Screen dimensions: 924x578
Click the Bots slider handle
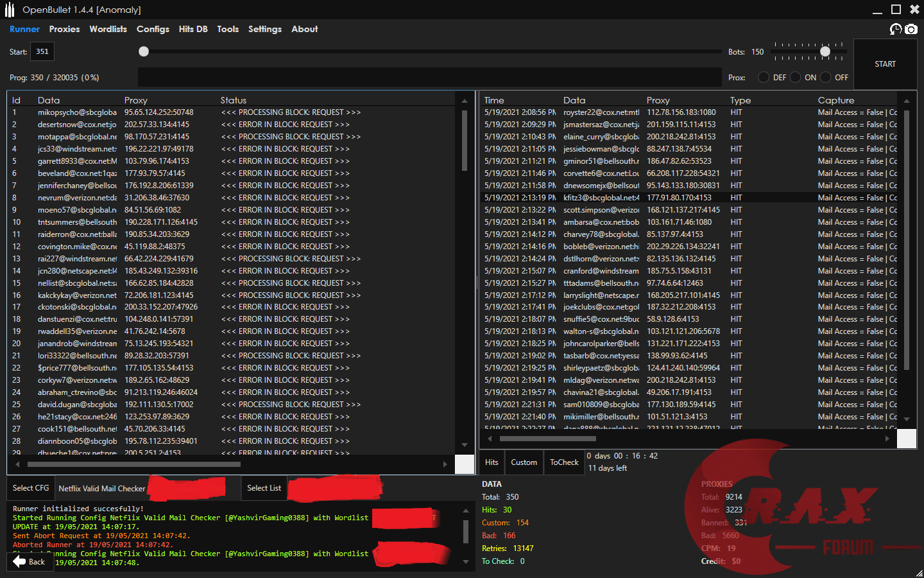point(825,51)
